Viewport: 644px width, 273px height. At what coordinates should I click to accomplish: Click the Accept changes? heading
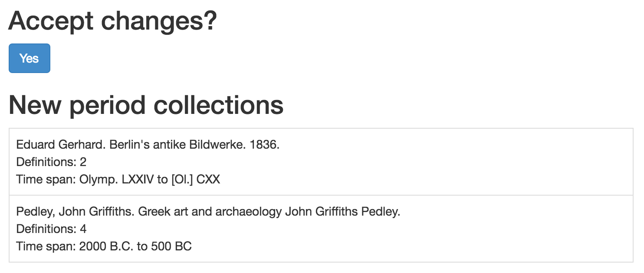click(113, 20)
